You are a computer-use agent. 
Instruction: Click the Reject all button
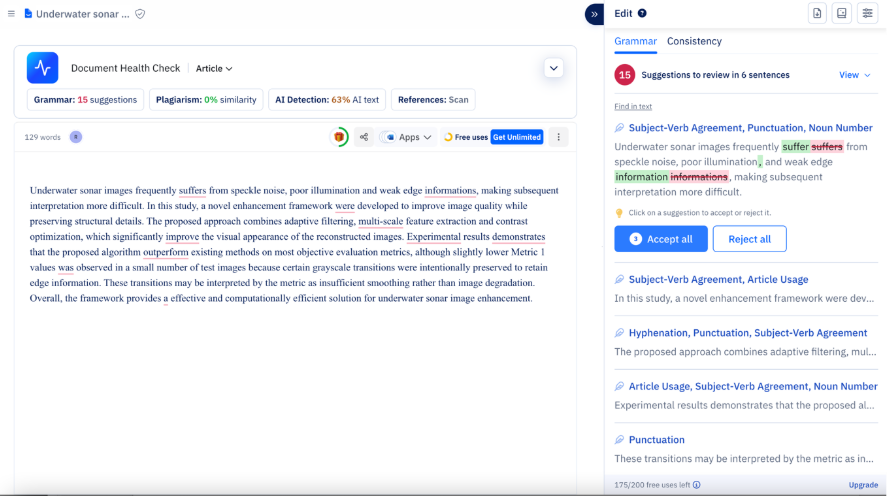point(749,239)
